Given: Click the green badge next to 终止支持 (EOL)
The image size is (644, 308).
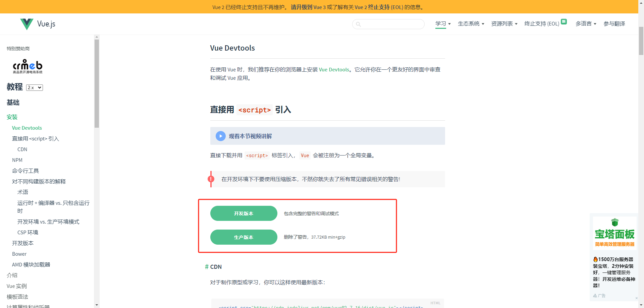Looking at the screenshot, I should tap(564, 21).
